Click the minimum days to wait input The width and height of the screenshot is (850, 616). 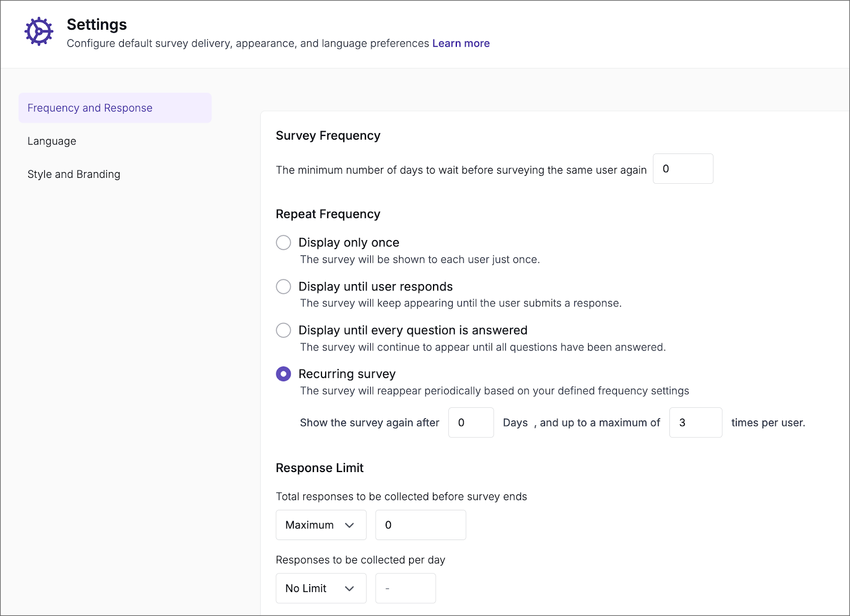pyautogui.click(x=683, y=168)
